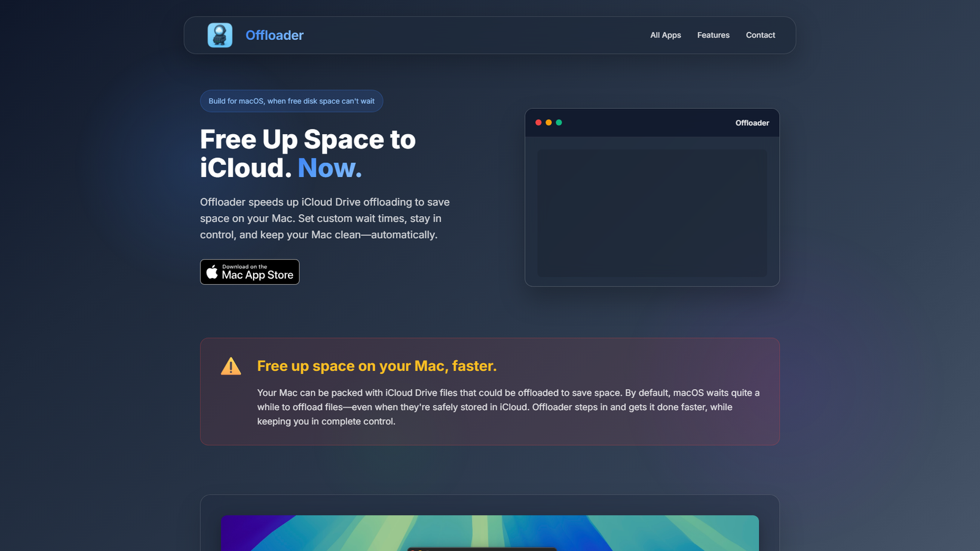Open the Contact navigation link

(x=760, y=36)
